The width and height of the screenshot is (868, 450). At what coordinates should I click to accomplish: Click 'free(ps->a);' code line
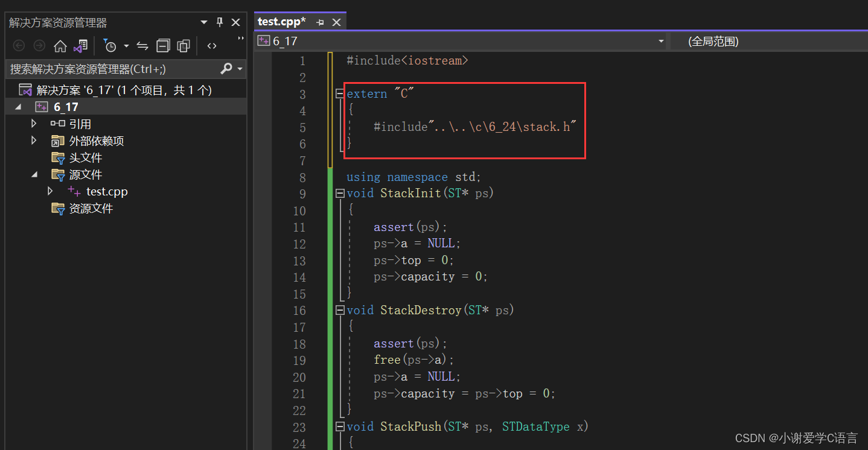coord(413,360)
